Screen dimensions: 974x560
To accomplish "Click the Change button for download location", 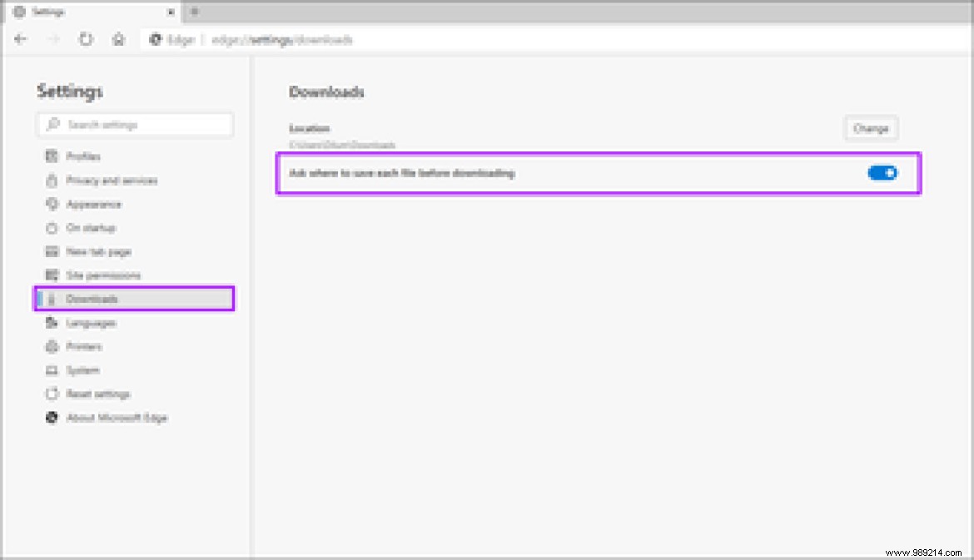I will tap(870, 128).
